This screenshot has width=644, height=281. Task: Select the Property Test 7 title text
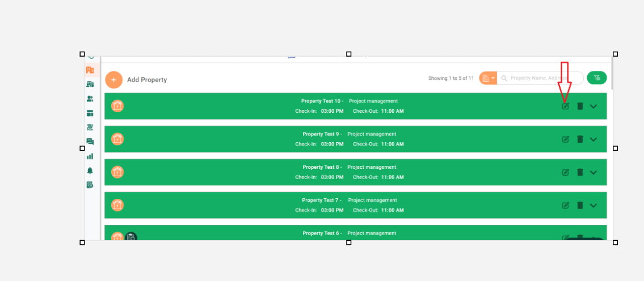pyautogui.click(x=321, y=200)
